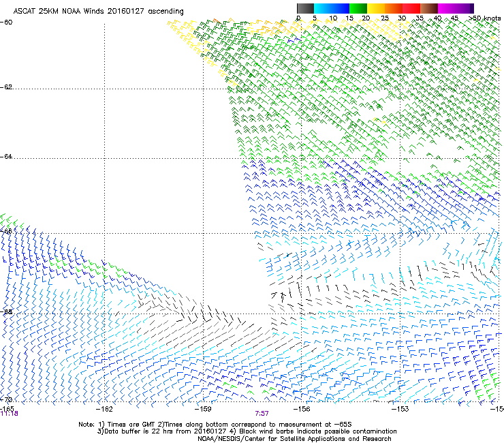Screen dimensions: 504x443
Task: Click the purple '7:57' swath time label
Action: tap(262, 414)
